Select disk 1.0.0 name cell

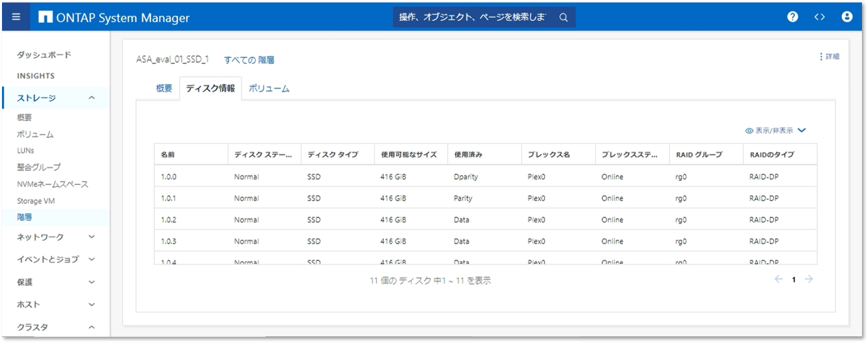(169, 177)
